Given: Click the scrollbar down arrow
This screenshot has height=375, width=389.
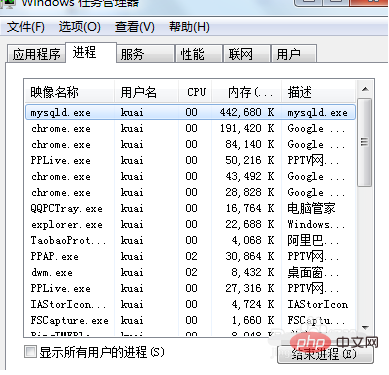Looking at the screenshot, I should coord(365,328).
